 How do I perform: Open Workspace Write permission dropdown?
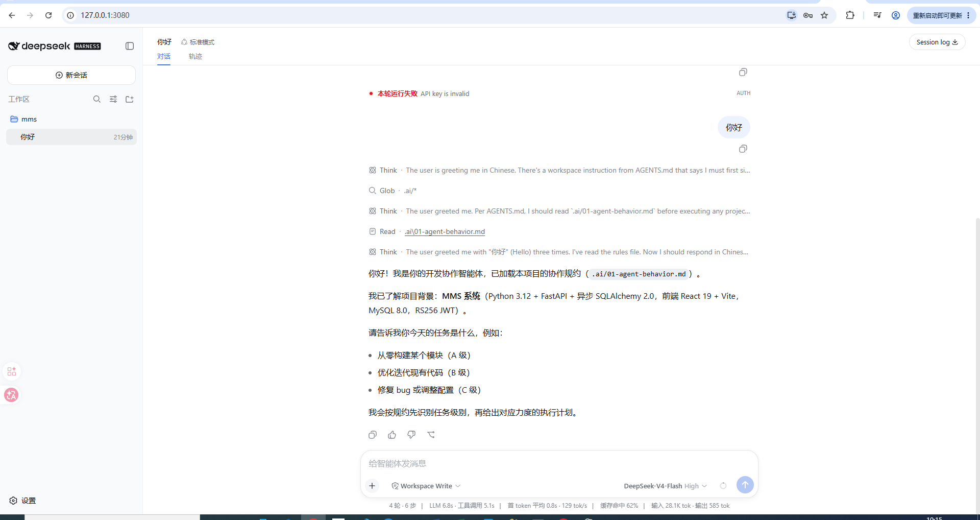coord(426,486)
